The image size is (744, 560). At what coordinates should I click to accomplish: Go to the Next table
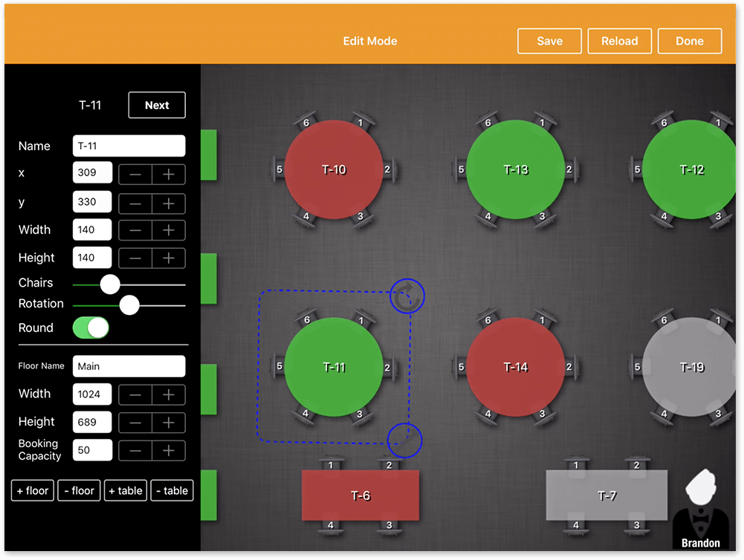coord(157,105)
